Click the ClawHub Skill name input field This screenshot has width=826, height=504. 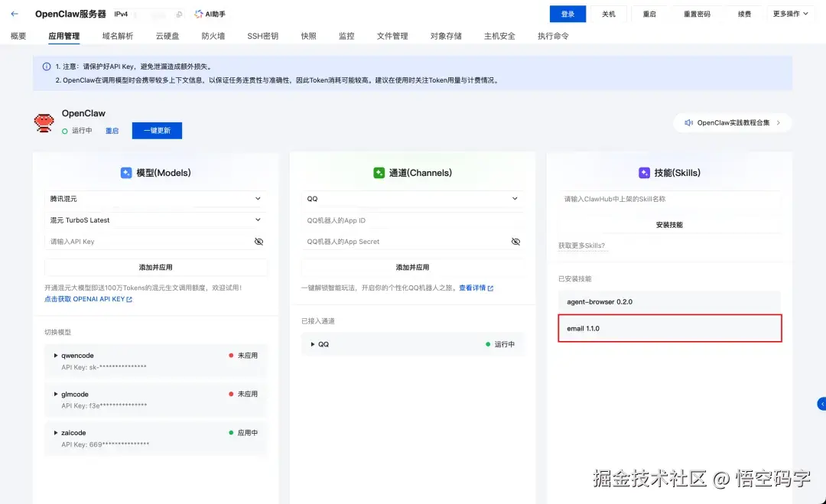669,199
